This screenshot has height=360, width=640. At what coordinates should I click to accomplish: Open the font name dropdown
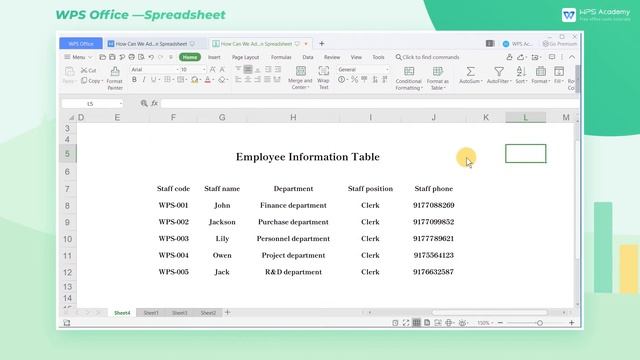pyautogui.click(x=178, y=70)
